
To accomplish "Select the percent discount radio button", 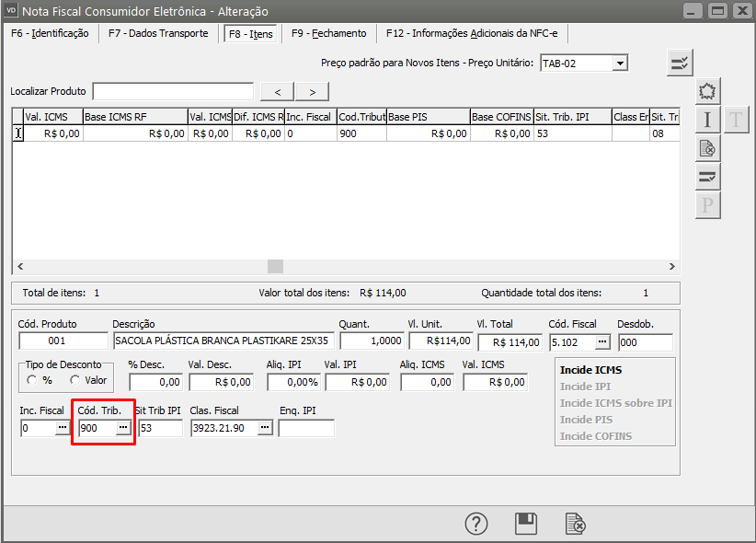I will [33, 380].
